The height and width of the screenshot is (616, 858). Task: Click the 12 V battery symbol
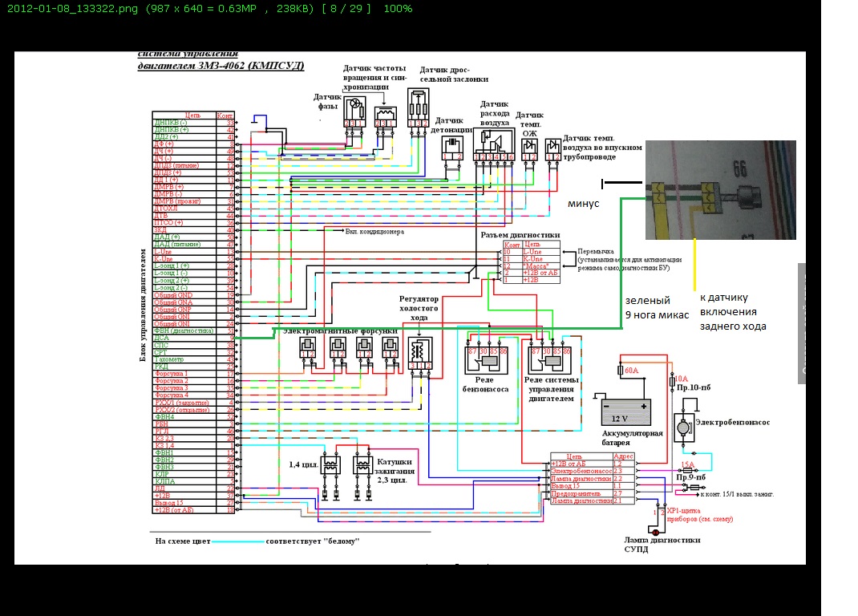tap(626, 412)
